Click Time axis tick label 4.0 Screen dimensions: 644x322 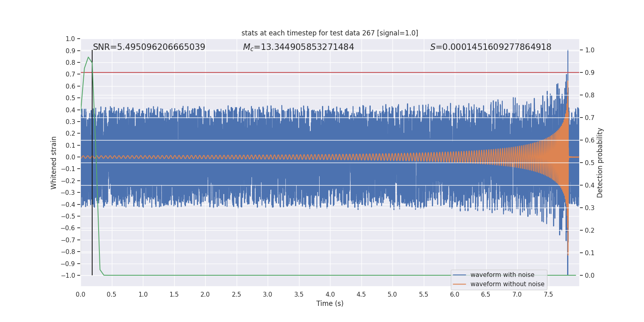(330, 294)
